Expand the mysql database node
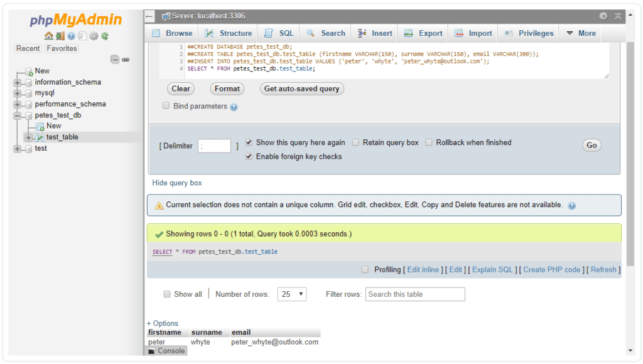 [17, 94]
